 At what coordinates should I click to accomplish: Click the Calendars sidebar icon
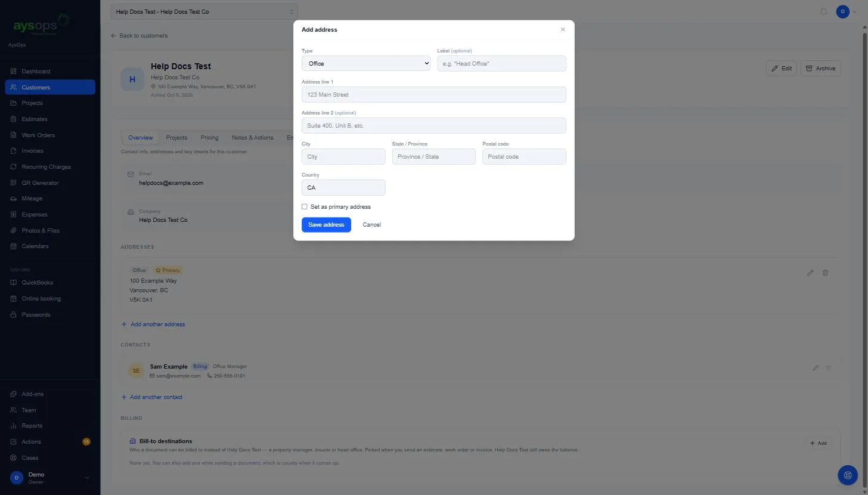click(x=14, y=246)
